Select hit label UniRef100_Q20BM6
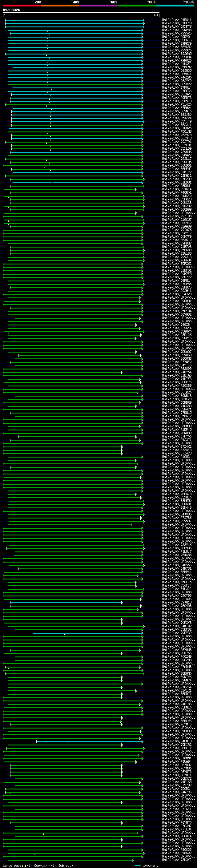 (x=177, y=152)
